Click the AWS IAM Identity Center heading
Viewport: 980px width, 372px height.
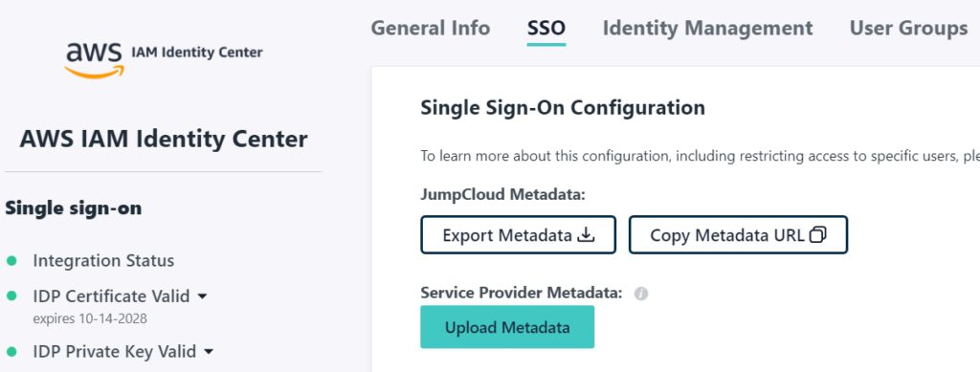[x=164, y=139]
